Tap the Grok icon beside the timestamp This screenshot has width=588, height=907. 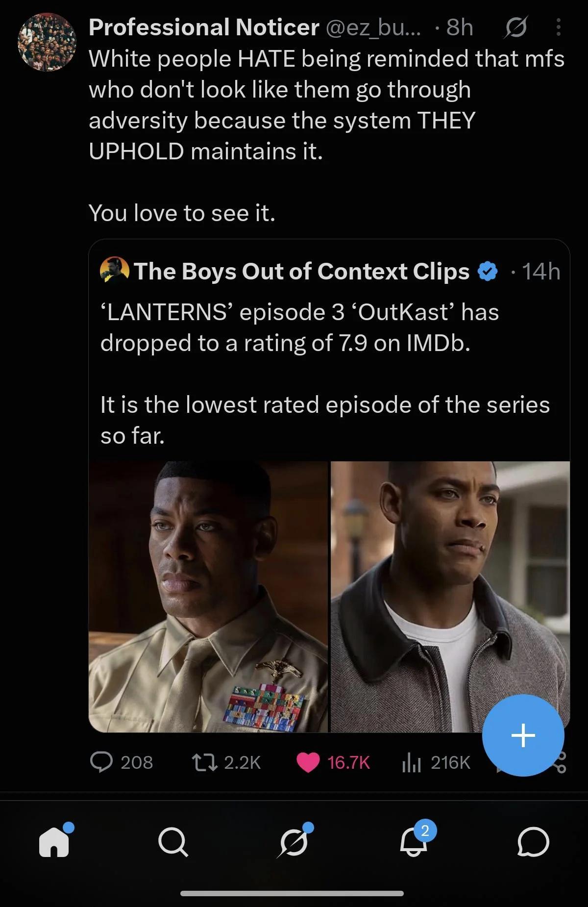(x=515, y=28)
